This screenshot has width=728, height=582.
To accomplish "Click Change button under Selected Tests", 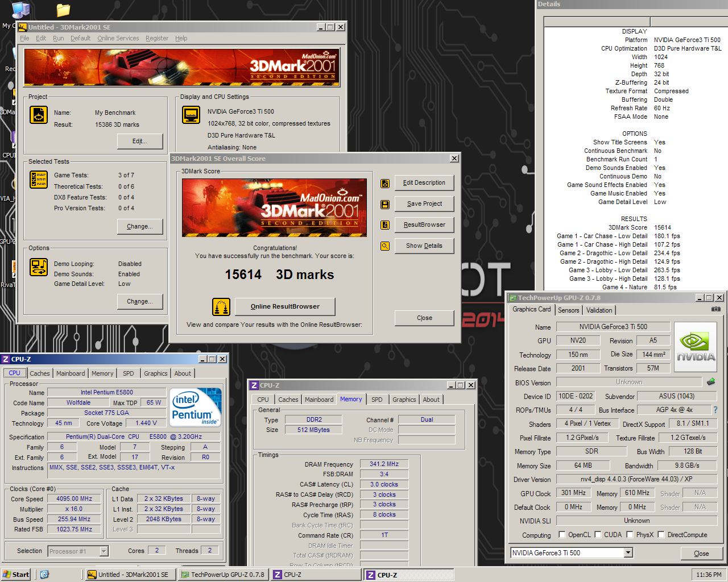I will (140, 227).
